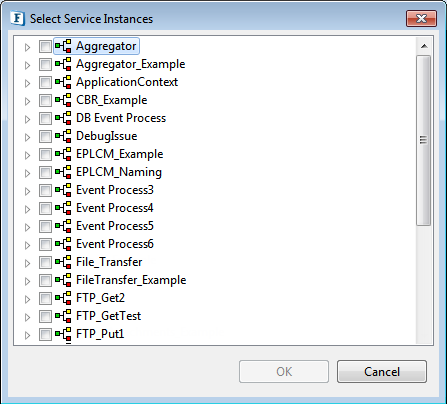Check the Aggregator_Example checkbox
Screen dimensions: 447x404
coord(45,64)
